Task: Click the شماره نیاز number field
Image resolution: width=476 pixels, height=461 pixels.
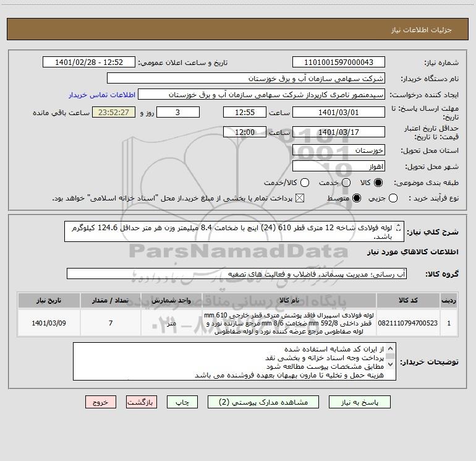Action: point(339,62)
